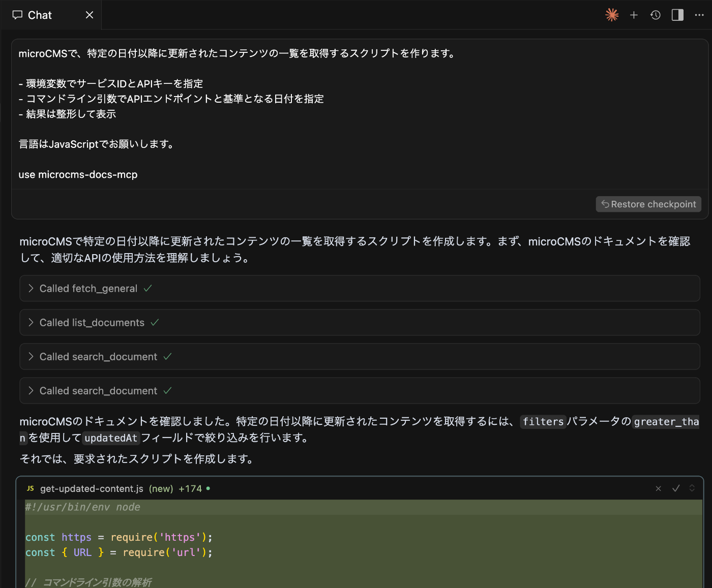Toggle the code block expand/collapse chevrons
712x588 pixels.
tap(692, 488)
